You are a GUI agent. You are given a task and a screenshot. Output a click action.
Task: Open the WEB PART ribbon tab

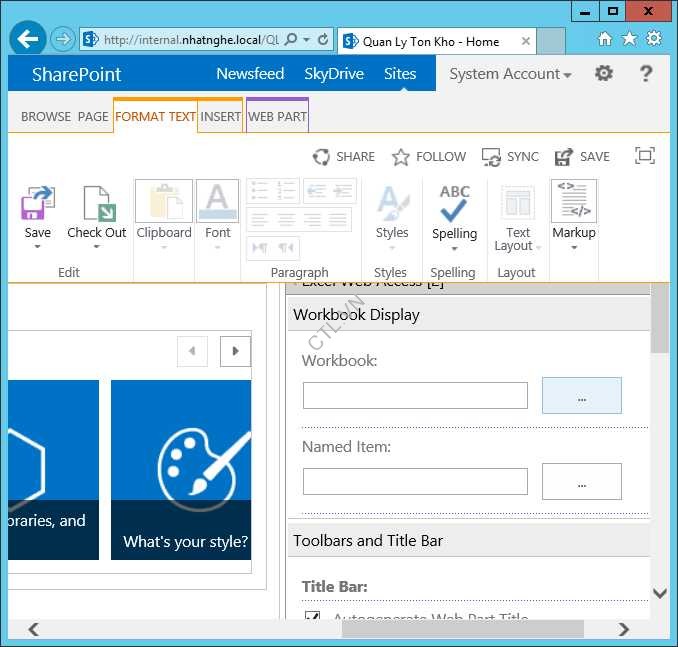[x=276, y=116]
